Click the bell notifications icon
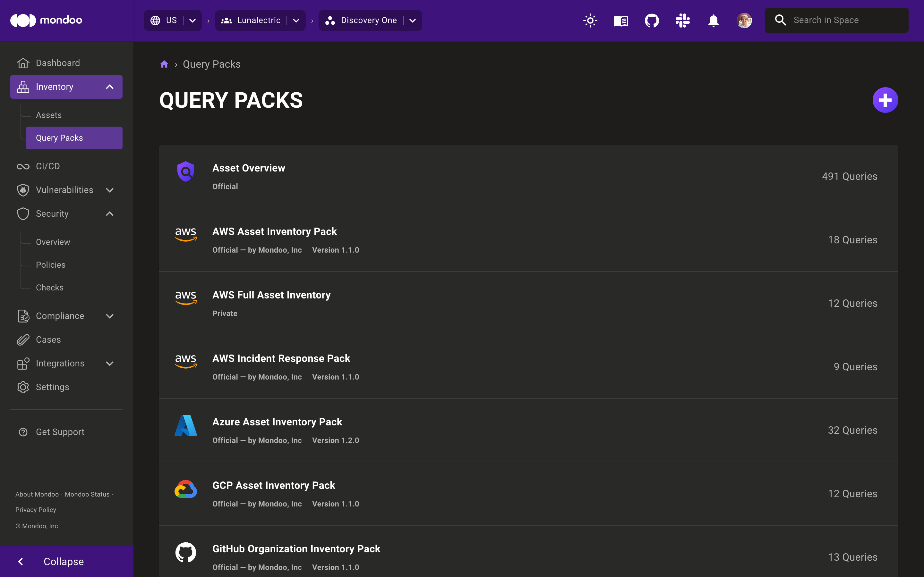Image resolution: width=924 pixels, height=577 pixels. [713, 20]
